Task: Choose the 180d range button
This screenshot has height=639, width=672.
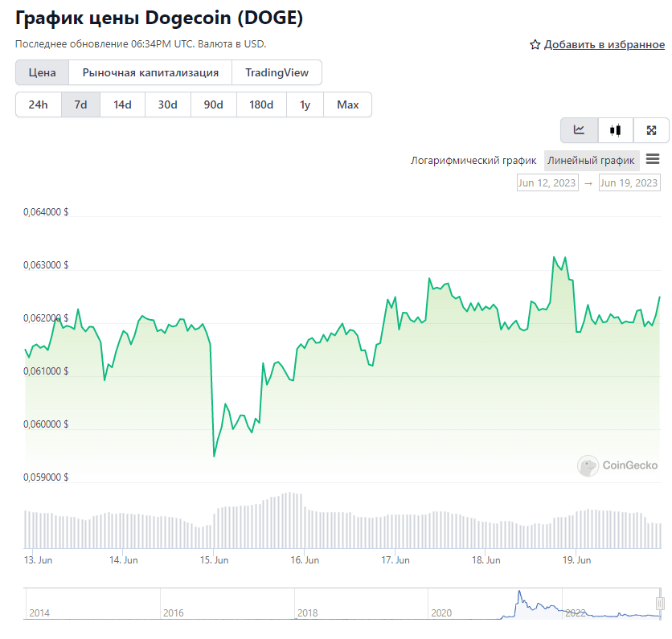Action: click(x=261, y=104)
